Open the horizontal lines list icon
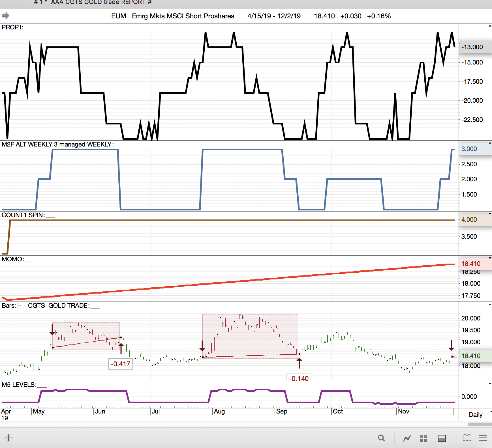 pyautogui.click(x=483, y=438)
